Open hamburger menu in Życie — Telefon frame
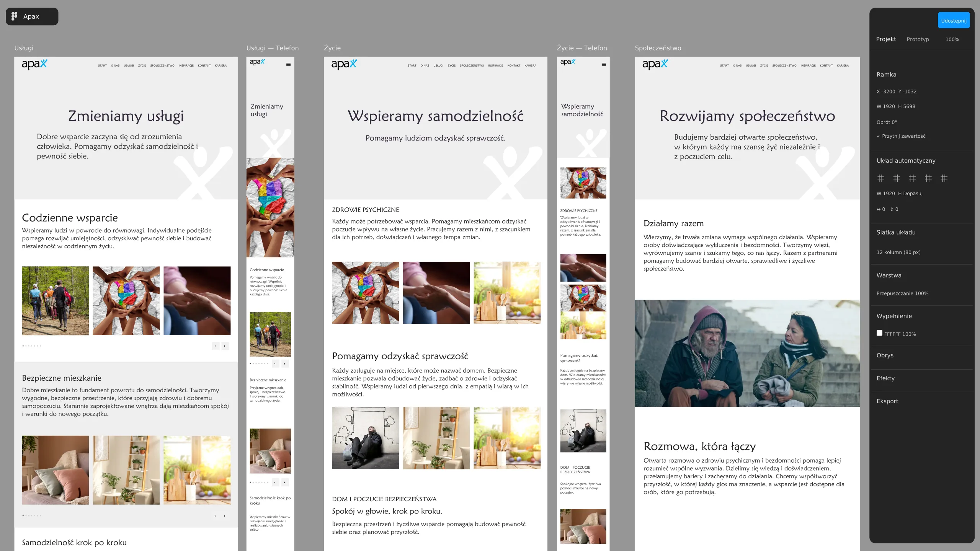This screenshot has width=980, height=551. pos(604,64)
